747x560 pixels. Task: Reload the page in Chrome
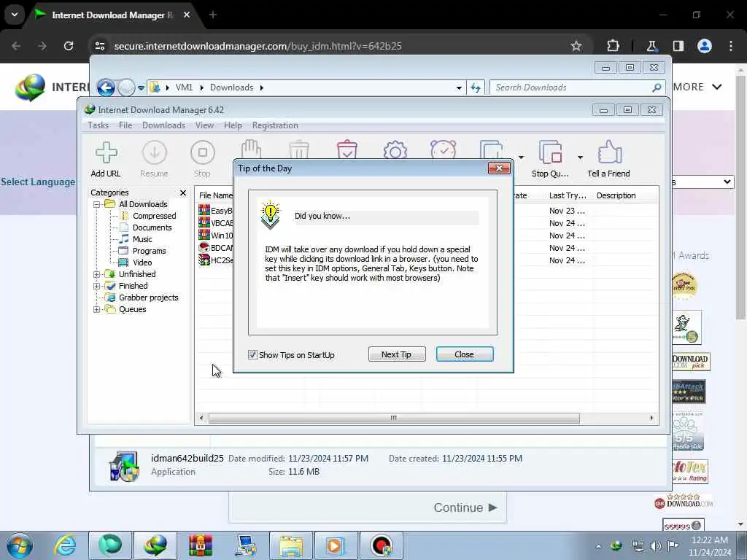pos(69,46)
